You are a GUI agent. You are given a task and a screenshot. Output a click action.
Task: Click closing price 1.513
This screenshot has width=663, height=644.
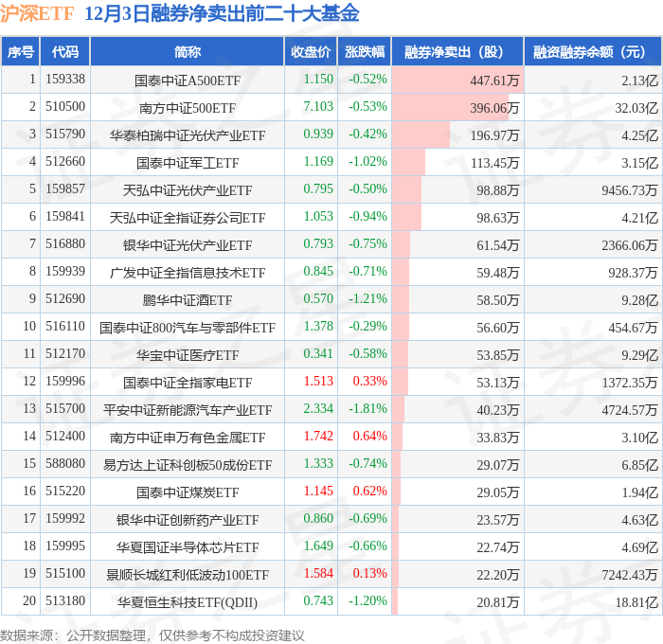(x=318, y=382)
